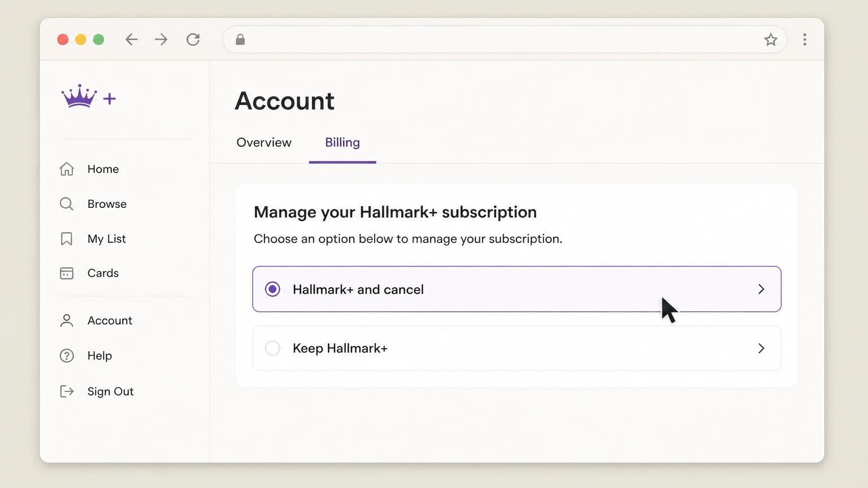The image size is (868, 488).
Task: Click the Hallmark+ crown logo
Action: tap(89, 97)
